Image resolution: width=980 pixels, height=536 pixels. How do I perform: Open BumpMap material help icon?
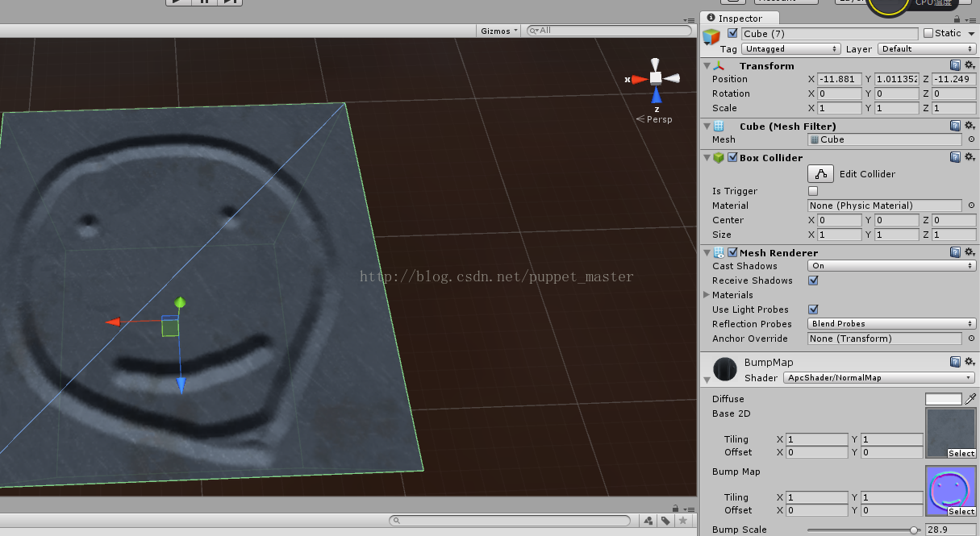(x=955, y=362)
